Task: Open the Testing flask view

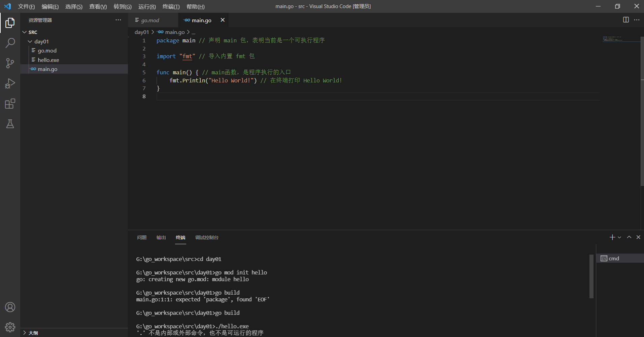Action: [x=10, y=124]
